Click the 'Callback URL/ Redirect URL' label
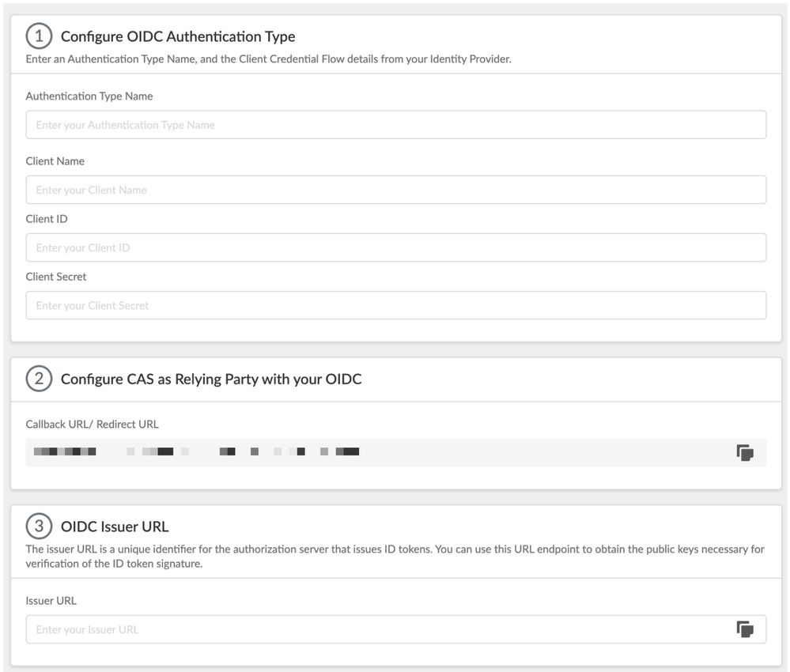Image resolution: width=790 pixels, height=672 pixels. coord(93,425)
